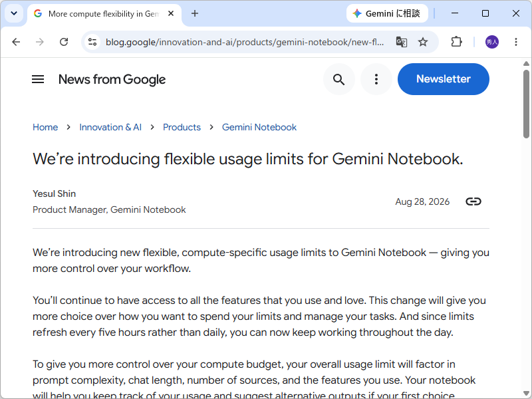
Task: Close the Chrome window
Action: click(516, 13)
